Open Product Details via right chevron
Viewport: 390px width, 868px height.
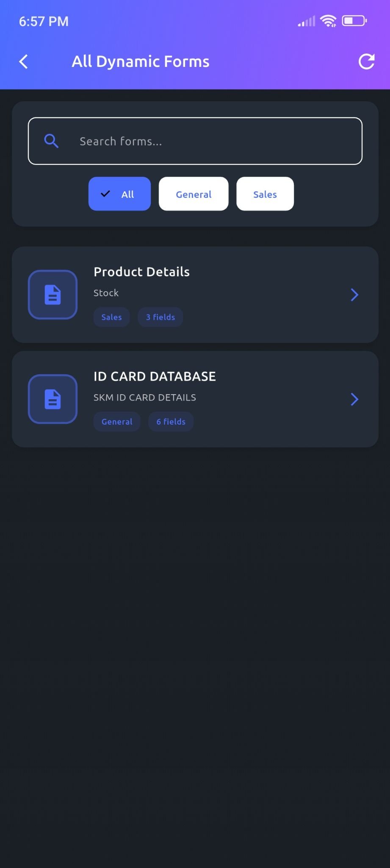click(x=354, y=295)
